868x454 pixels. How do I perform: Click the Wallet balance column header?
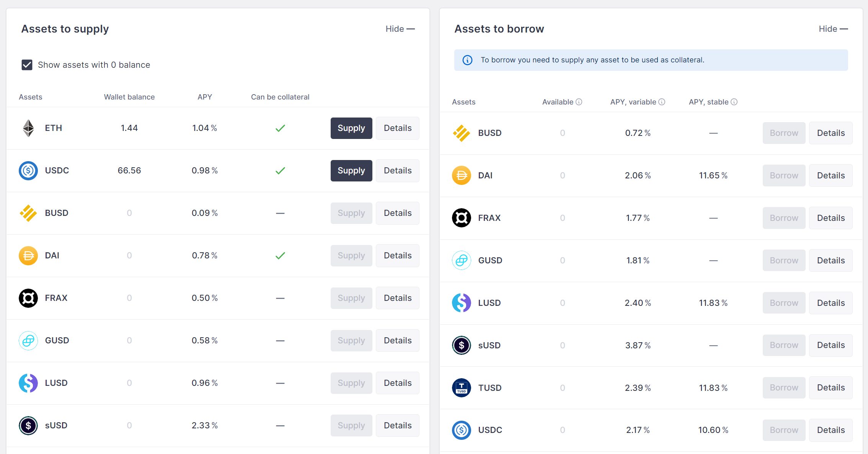point(129,97)
